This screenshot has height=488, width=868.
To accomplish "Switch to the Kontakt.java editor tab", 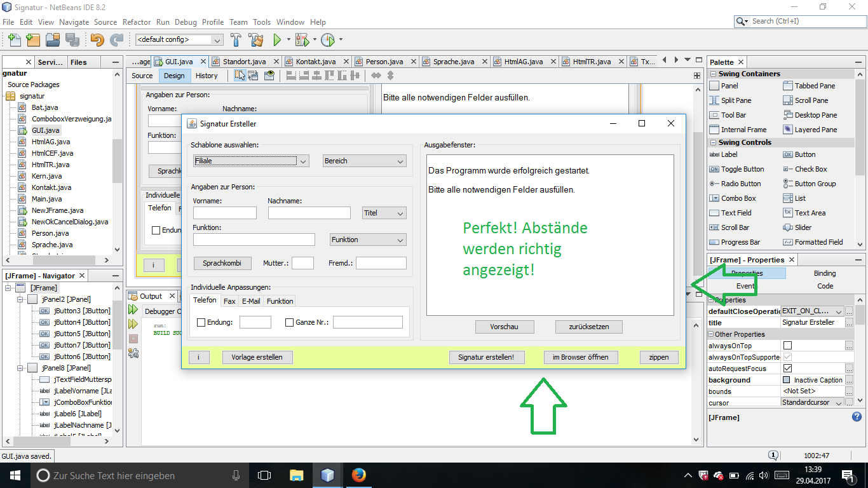I will pos(315,62).
